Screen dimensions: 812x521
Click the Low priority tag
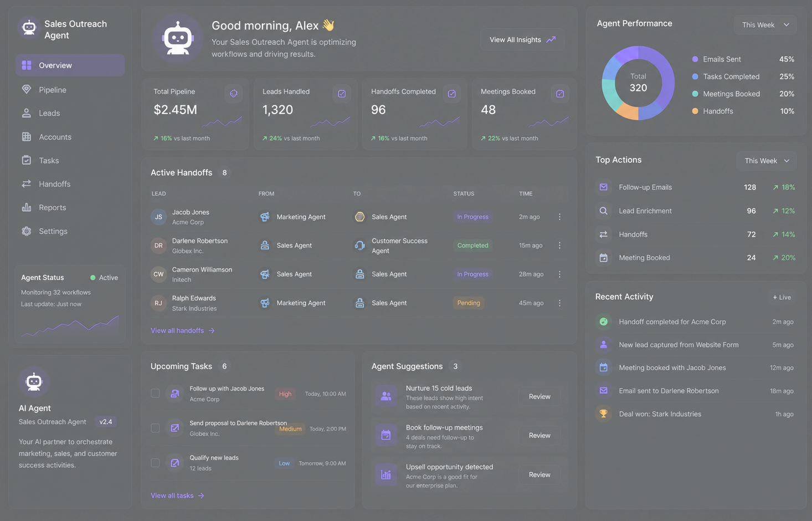[x=284, y=463]
